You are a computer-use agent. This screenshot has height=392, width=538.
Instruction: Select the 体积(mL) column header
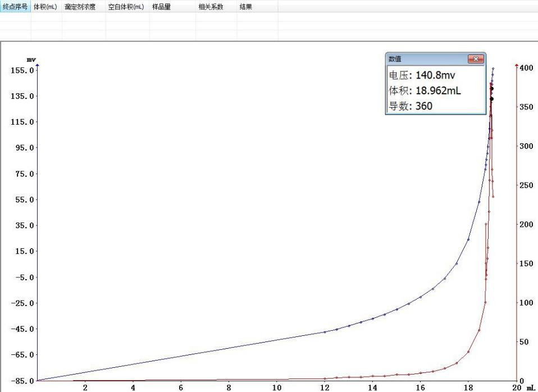coord(45,7)
